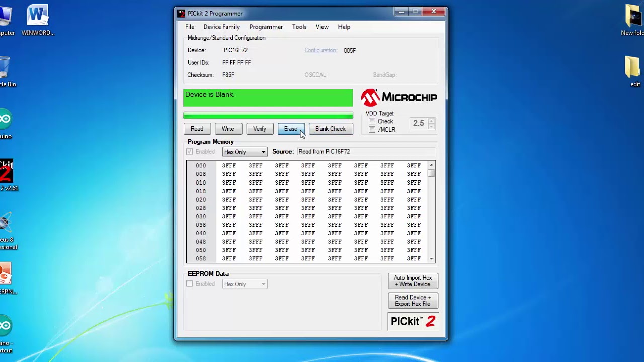Click the Read button
The width and height of the screenshot is (644, 362).
click(197, 129)
